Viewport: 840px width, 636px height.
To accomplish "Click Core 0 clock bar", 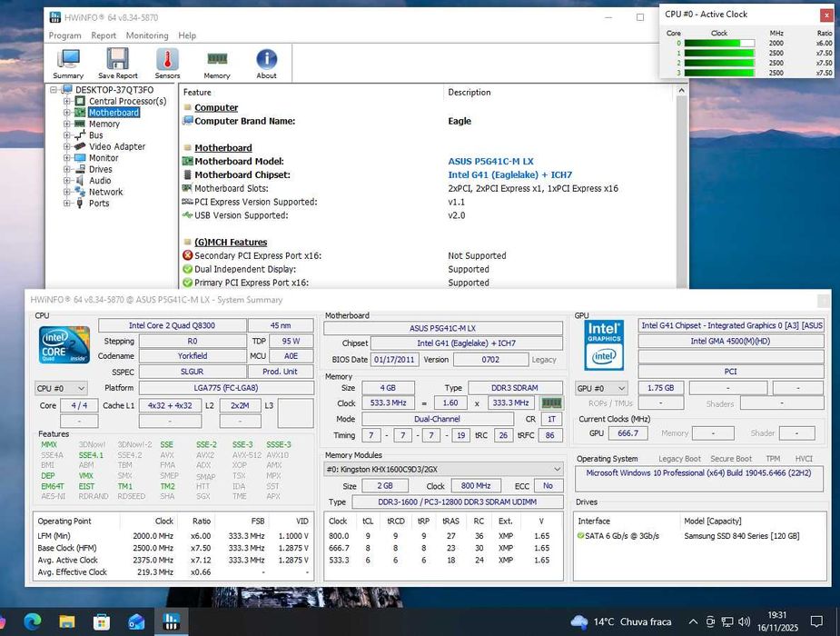I will click(x=719, y=43).
